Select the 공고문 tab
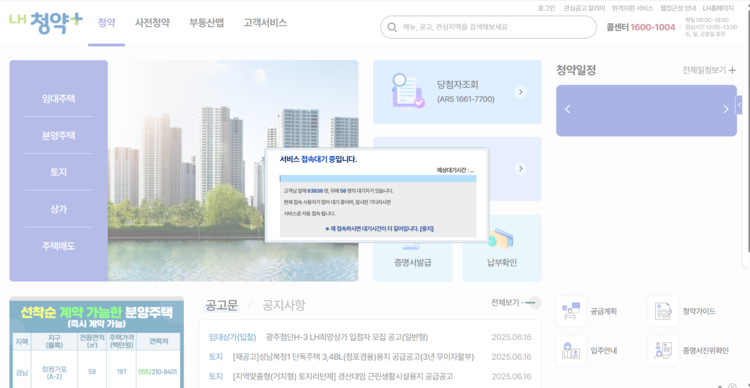Viewport: 750px width, 388px height. coord(221,305)
